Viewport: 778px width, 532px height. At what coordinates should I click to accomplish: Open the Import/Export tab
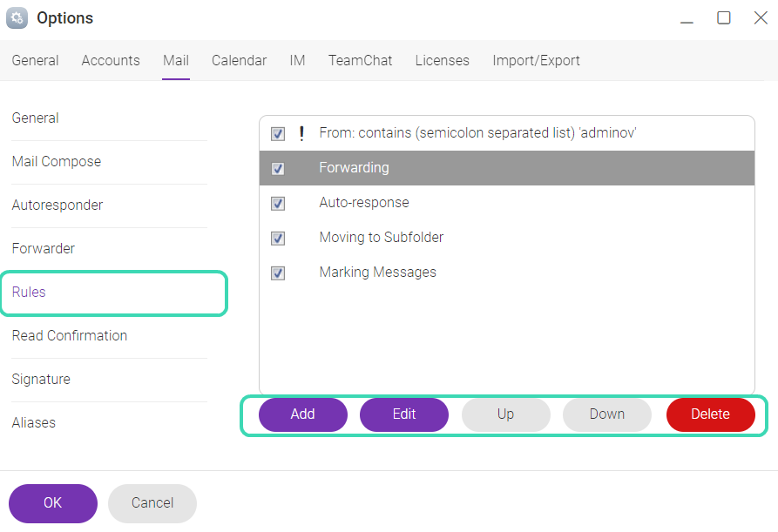click(536, 60)
